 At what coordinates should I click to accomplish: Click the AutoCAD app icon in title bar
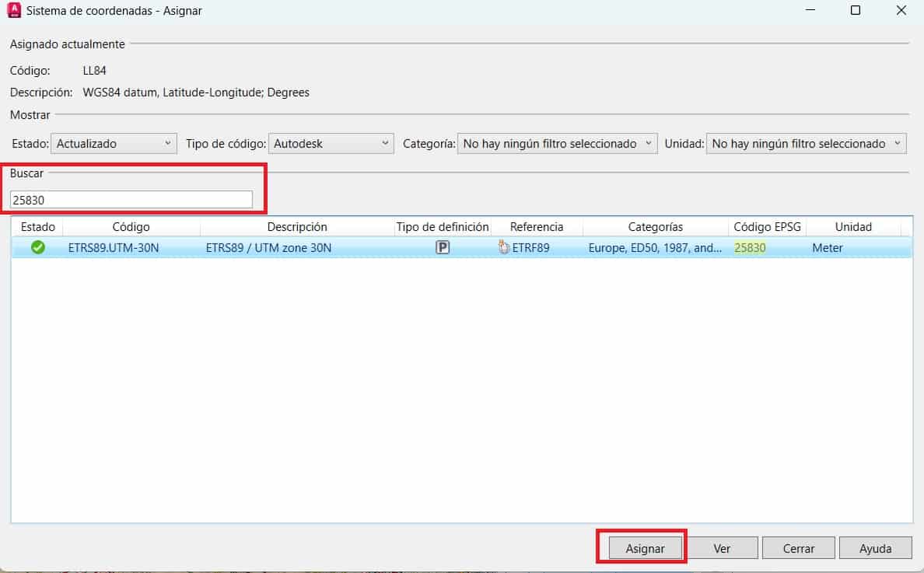(13, 11)
